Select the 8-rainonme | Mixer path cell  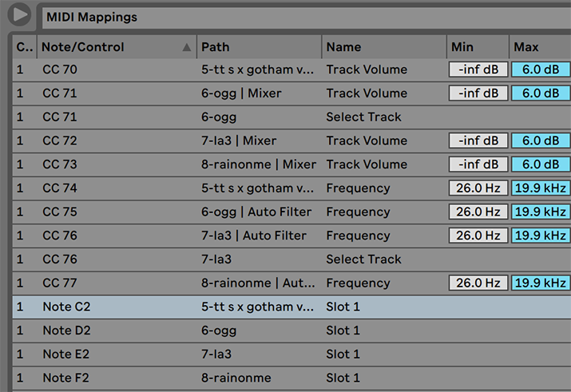259,164
